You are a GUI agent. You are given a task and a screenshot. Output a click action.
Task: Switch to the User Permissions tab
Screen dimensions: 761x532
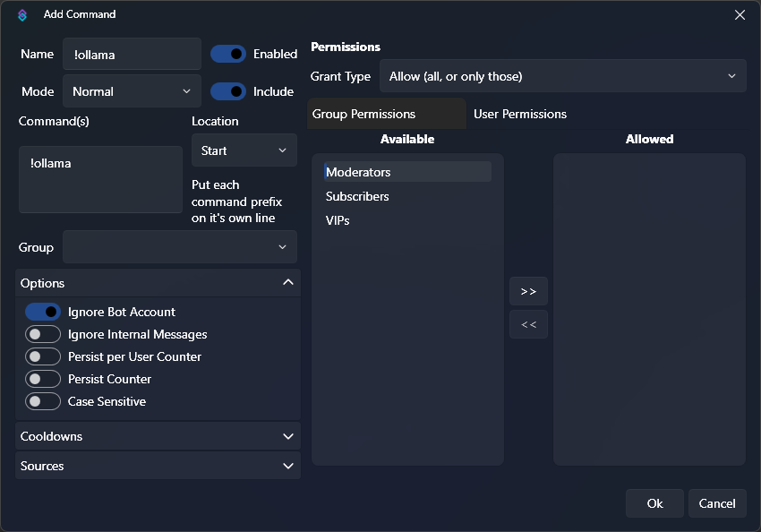tap(520, 114)
